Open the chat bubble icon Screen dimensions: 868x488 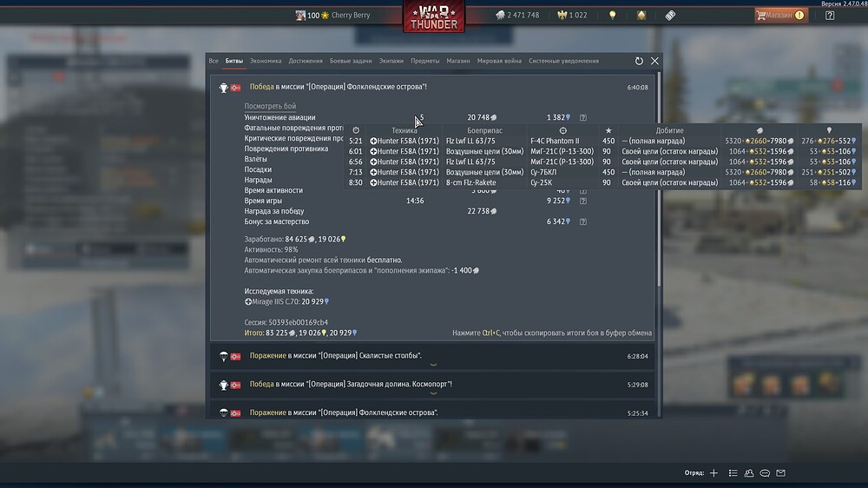(x=765, y=473)
